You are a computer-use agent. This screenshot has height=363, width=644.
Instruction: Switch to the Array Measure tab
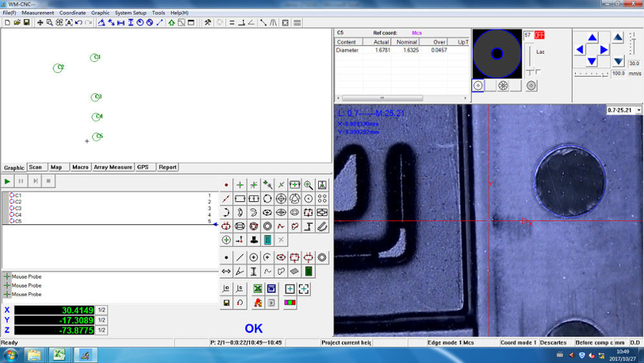click(x=113, y=167)
